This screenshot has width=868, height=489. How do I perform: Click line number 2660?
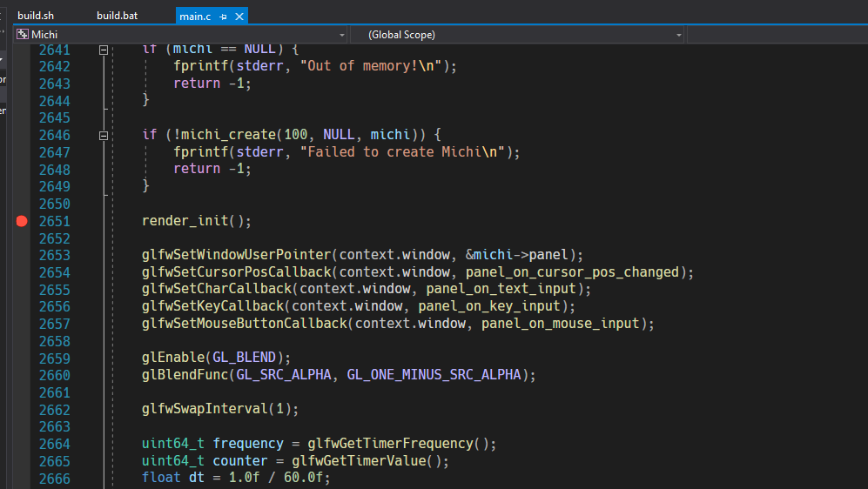(x=54, y=375)
